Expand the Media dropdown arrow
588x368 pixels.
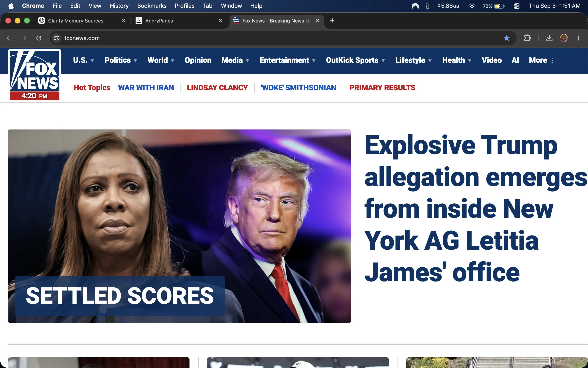click(x=247, y=60)
